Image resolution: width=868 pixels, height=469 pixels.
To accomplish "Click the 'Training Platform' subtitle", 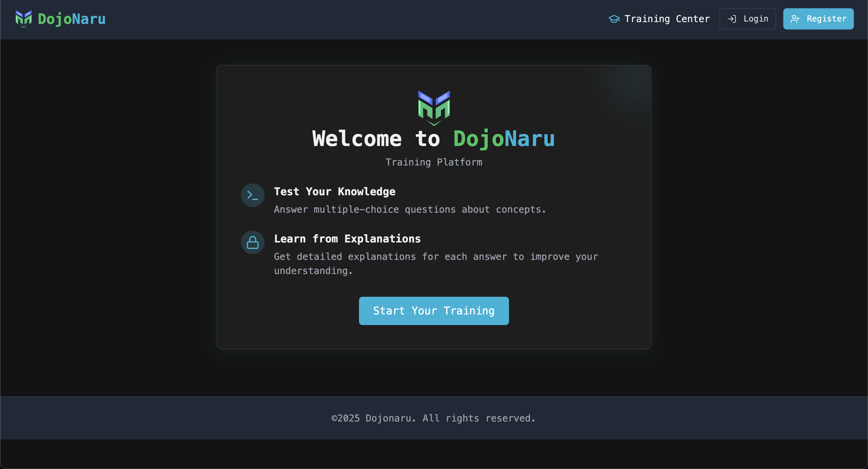I will (434, 162).
